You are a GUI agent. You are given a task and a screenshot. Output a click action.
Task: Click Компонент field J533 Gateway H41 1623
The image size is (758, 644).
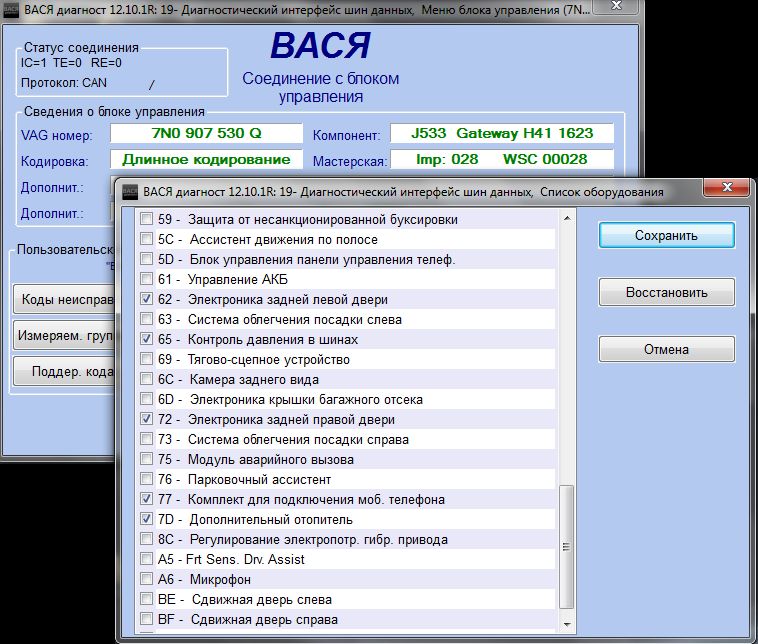[x=502, y=133]
